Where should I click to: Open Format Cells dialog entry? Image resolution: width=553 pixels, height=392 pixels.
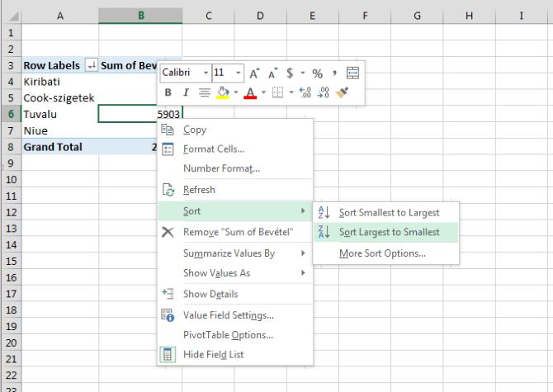point(235,149)
